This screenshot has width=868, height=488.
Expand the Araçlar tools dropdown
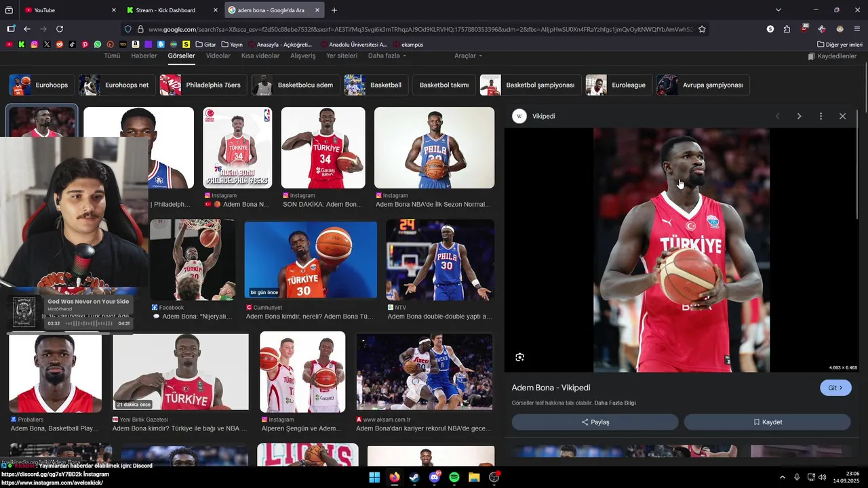pos(468,56)
